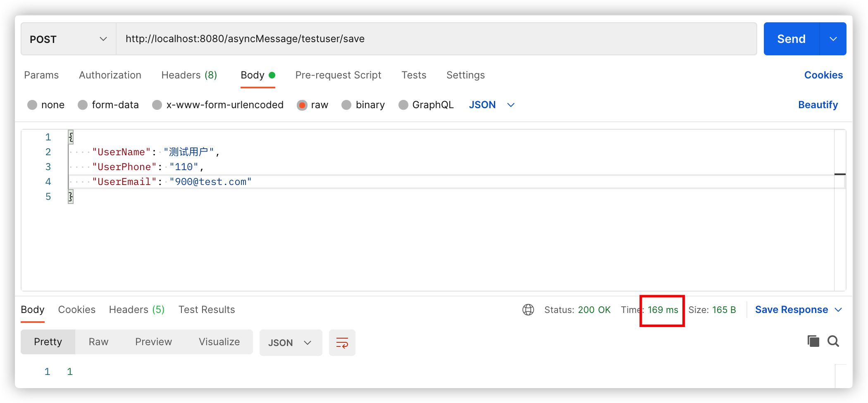Image resolution: width=868 pixels, height=403 pixels.
Task: Select the form-data radio option
Action: pos(83,105)
